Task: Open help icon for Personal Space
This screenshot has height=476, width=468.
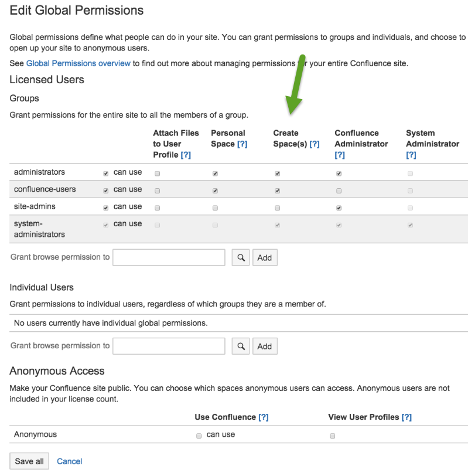Action: tap(242, 144)
